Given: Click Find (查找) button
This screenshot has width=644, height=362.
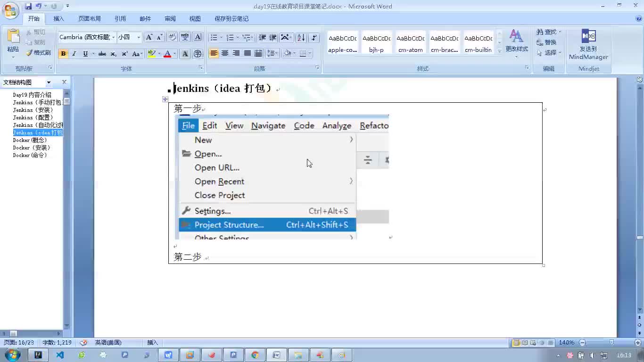Looking at the screenshot, I should pos(549,32).
